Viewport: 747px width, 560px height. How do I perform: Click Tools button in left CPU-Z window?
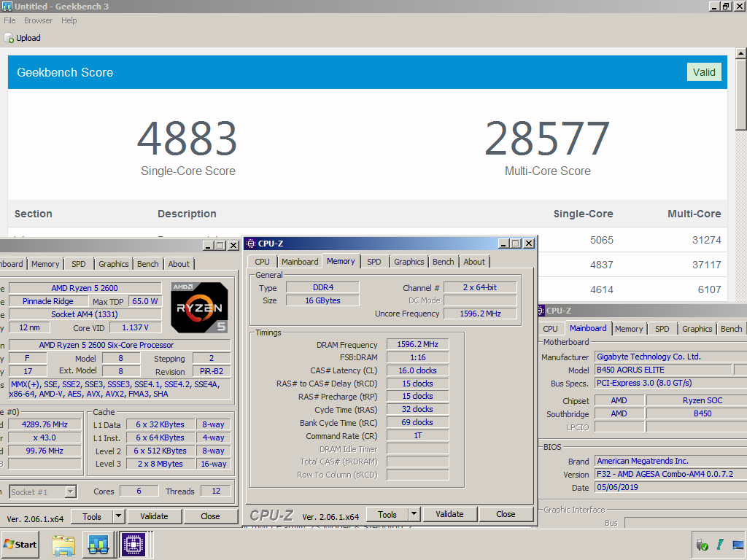pyautogui.click(x=92, y=517)
